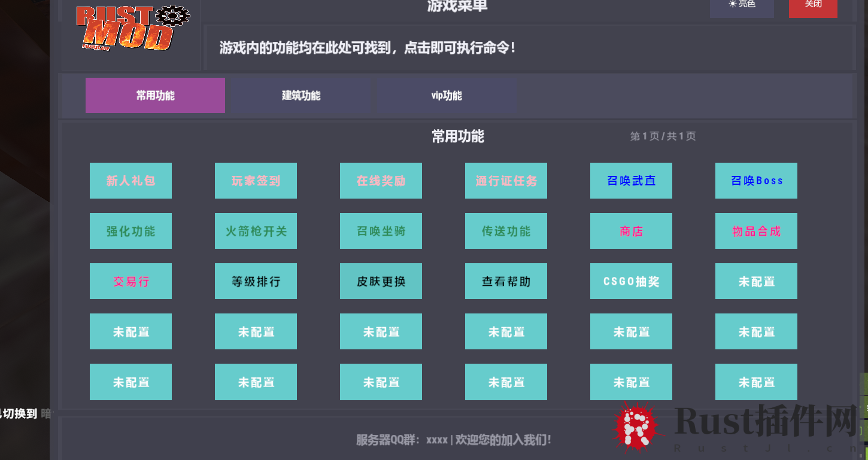Open the 商店 shop

[x=631, y=231]
